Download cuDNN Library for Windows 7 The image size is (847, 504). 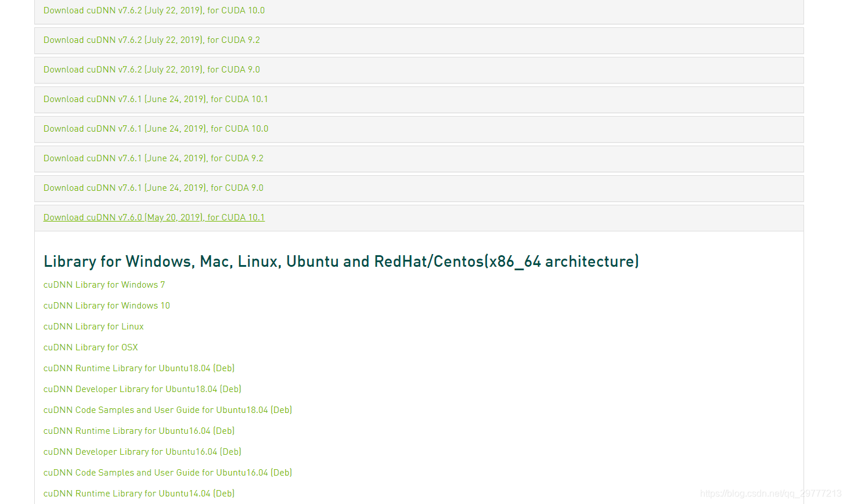tap(104, 285)
